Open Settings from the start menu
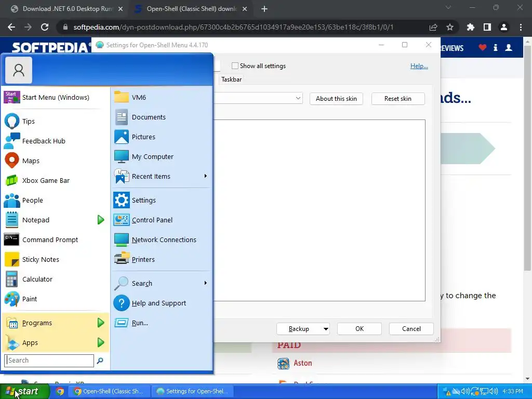This screenshot has height=399, width=532. pyautogui.click(x=162, y=200)
